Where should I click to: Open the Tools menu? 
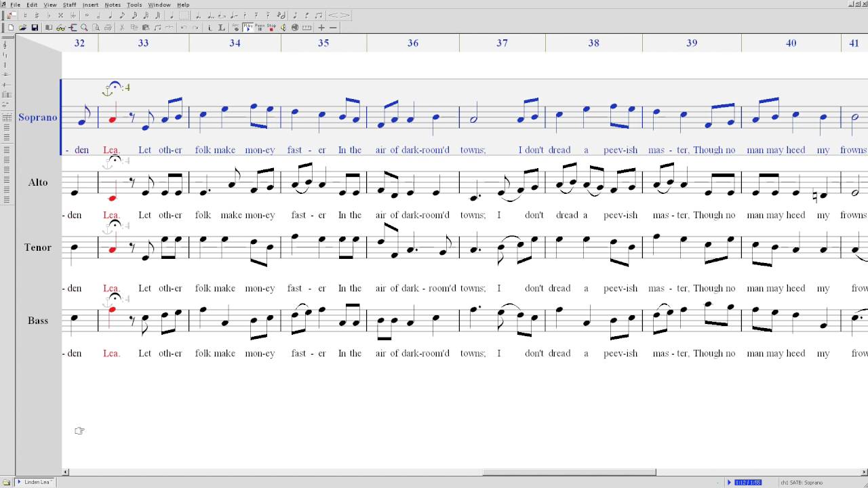click(x=134, y=5)
